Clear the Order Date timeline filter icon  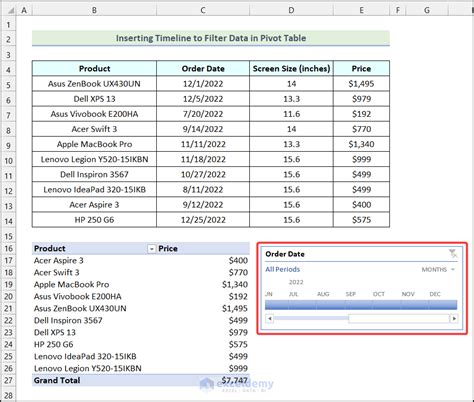point(453,254)
